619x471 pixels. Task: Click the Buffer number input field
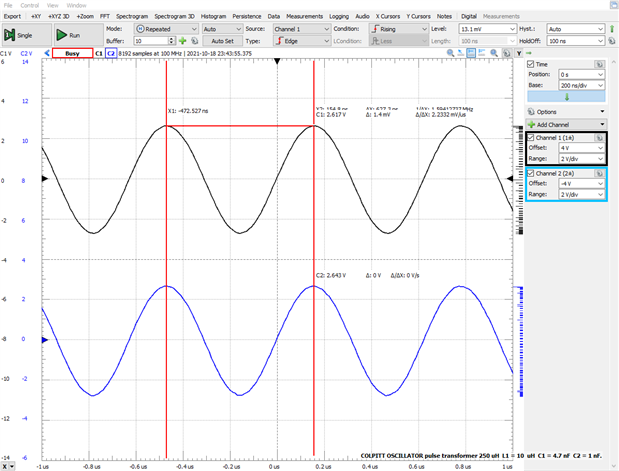152,42
